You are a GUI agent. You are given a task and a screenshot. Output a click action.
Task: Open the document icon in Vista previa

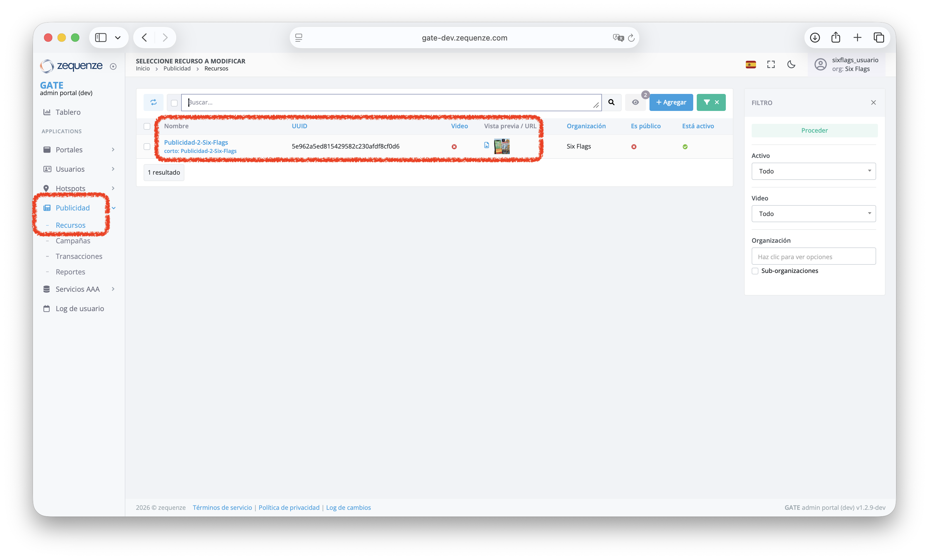pos(486,145)
